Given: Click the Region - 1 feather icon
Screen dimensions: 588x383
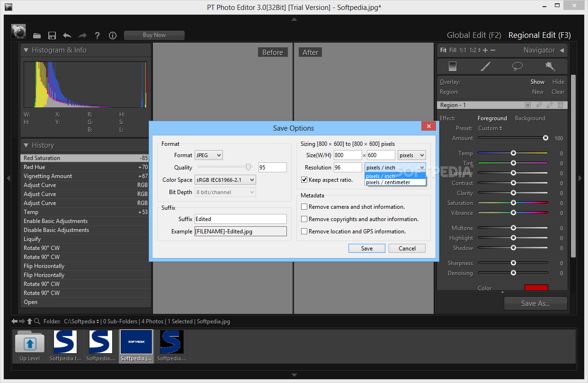Looking at the screenshot, I should (539, 105).
